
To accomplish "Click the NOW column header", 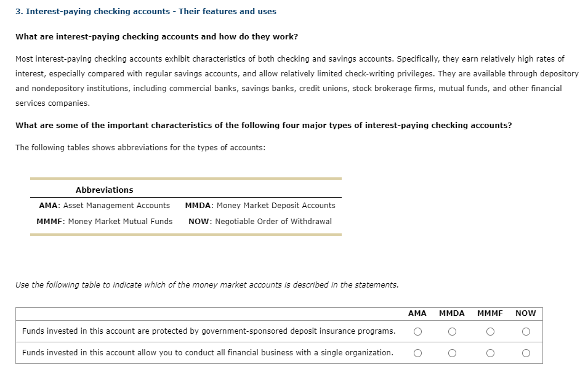I will coord(525,313).
